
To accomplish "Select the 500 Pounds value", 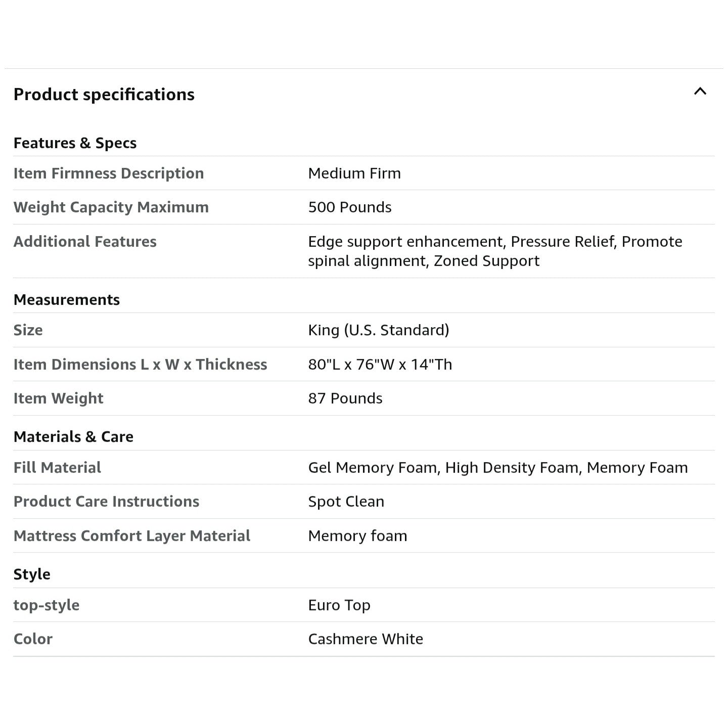I will (350, 207).
